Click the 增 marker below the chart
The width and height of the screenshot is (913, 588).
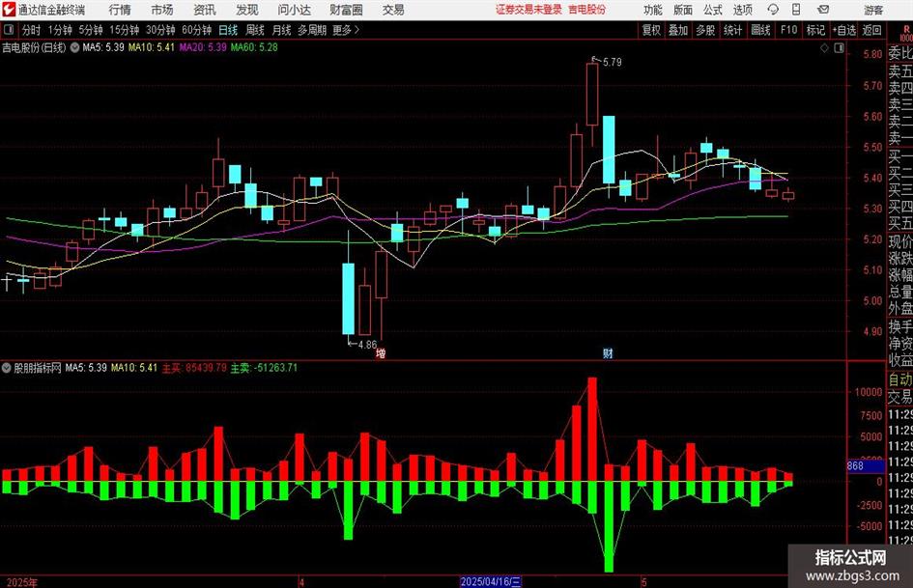pos(381,352)
